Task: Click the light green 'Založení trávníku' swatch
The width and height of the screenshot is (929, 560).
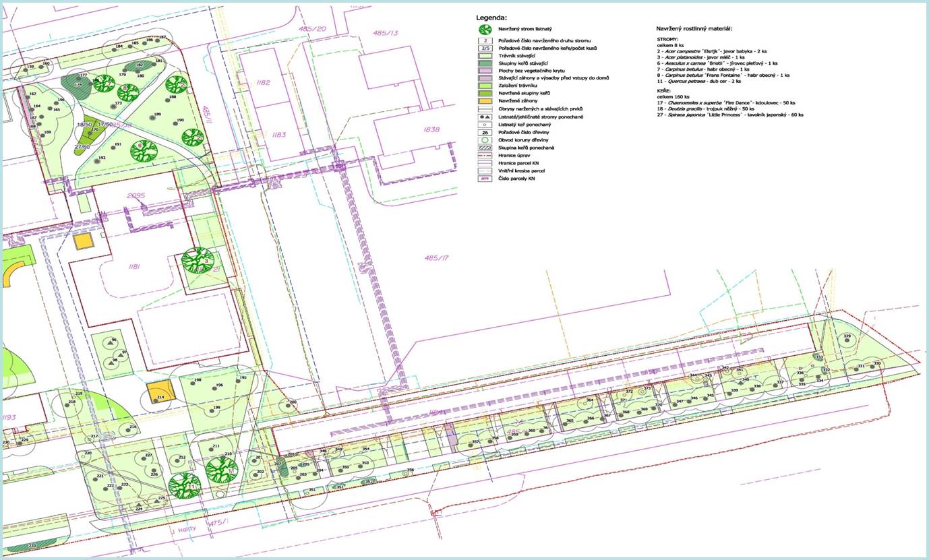Action: pyautogui.click(x=484, y=86)
